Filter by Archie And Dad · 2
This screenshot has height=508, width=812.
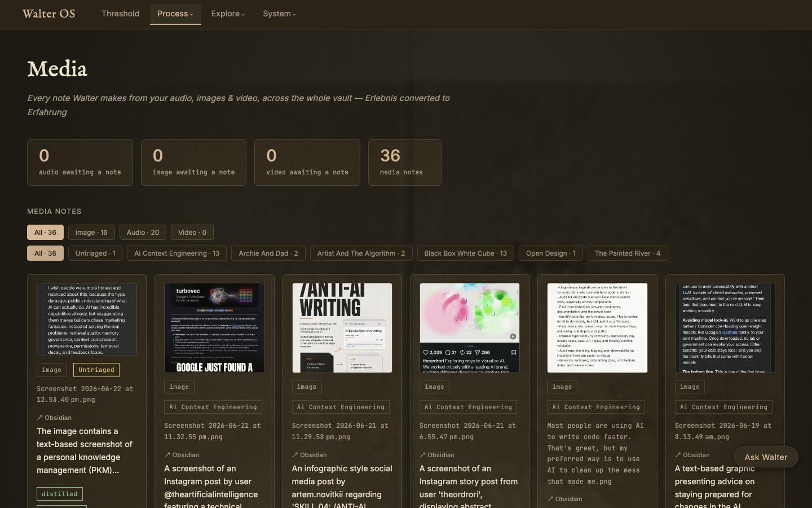click(x=268, y=253)
